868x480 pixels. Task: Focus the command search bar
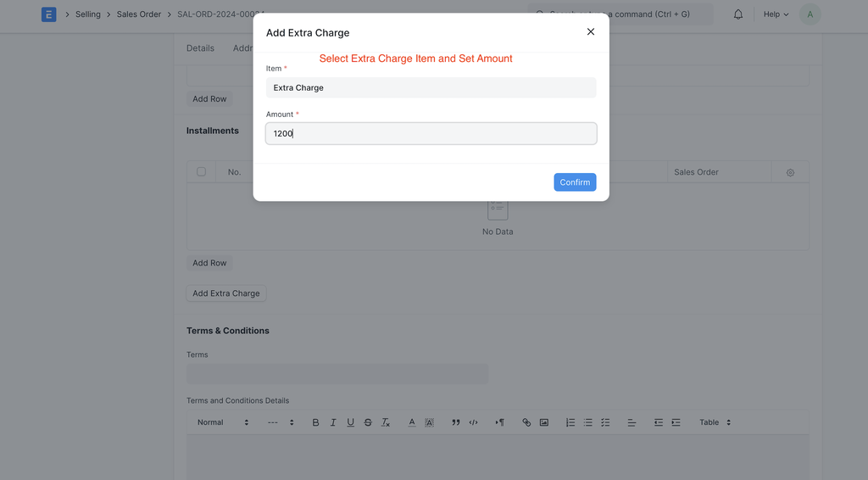(x=620, y=14)
